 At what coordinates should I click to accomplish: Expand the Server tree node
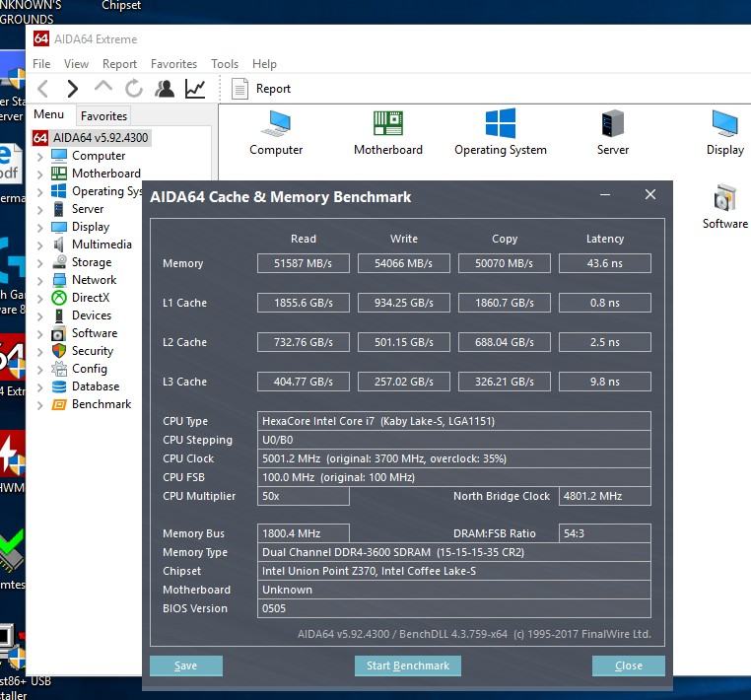40,210
